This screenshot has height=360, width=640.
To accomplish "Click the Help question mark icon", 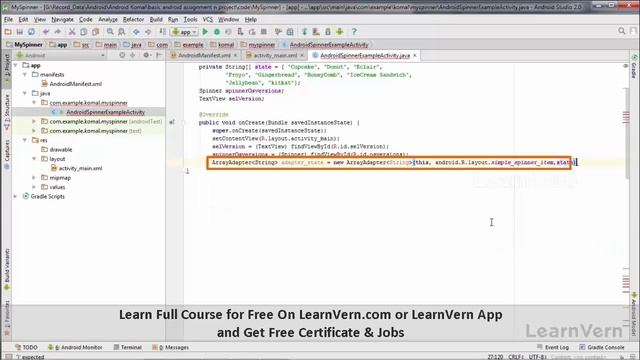I will (354, 32).
